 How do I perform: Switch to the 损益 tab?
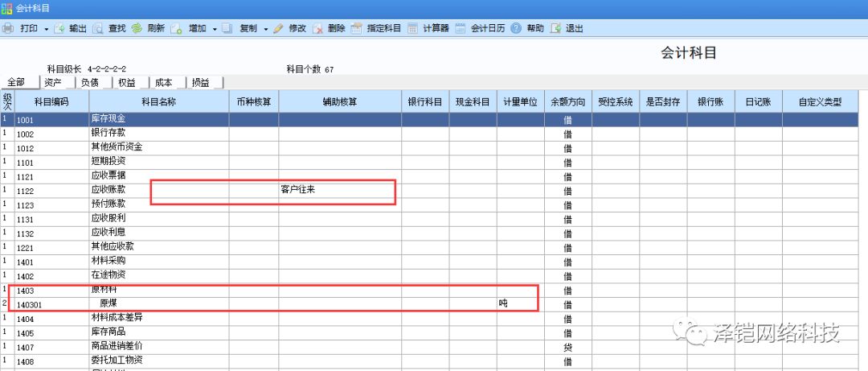coord(200,82)
